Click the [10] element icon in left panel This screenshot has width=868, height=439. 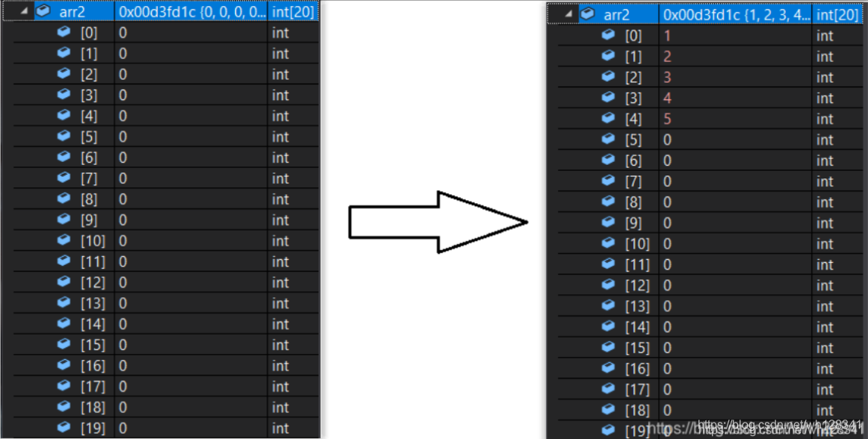click(x=64, y=240)
